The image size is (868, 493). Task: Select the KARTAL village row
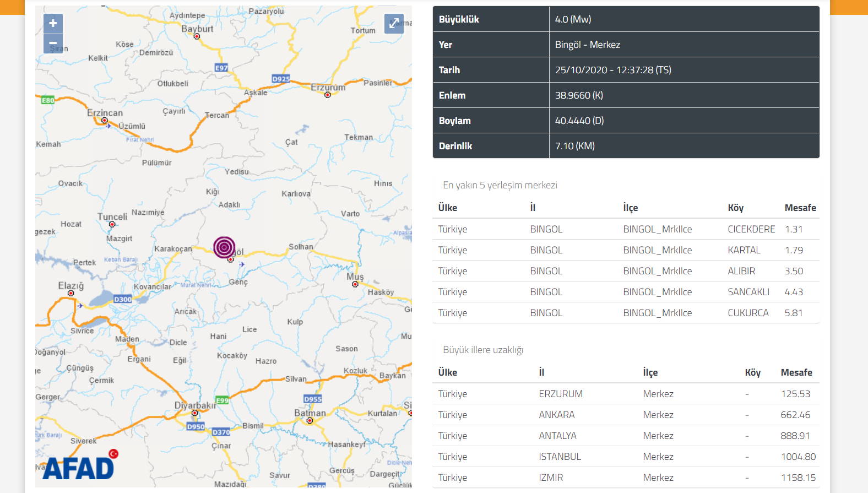click(626, 250)
